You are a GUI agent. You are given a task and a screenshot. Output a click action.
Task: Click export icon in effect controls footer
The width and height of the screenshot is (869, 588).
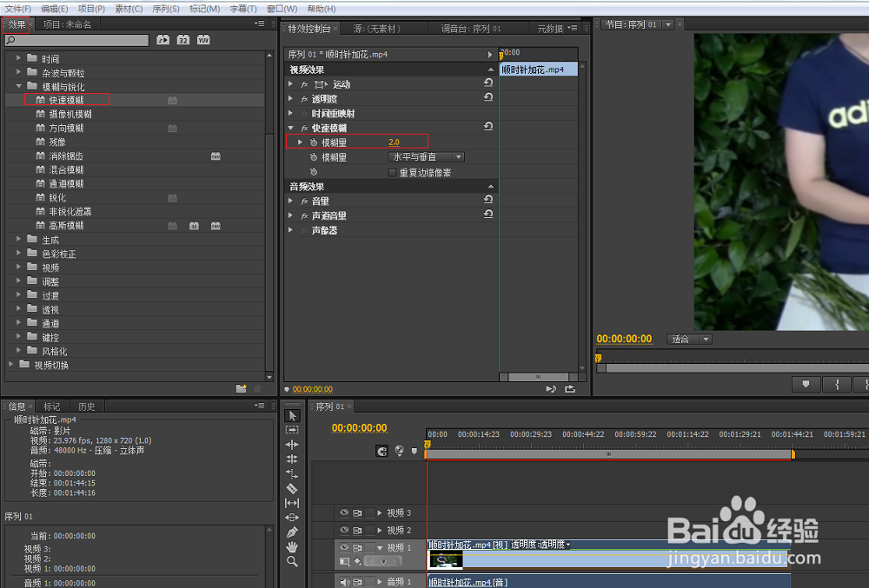[x=570, y=389]
